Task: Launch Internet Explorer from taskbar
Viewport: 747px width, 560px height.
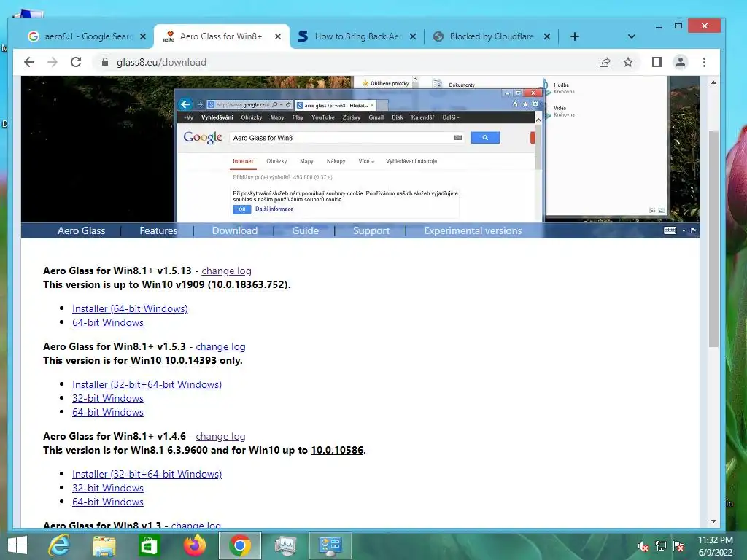Action: [x=59, y=545]
